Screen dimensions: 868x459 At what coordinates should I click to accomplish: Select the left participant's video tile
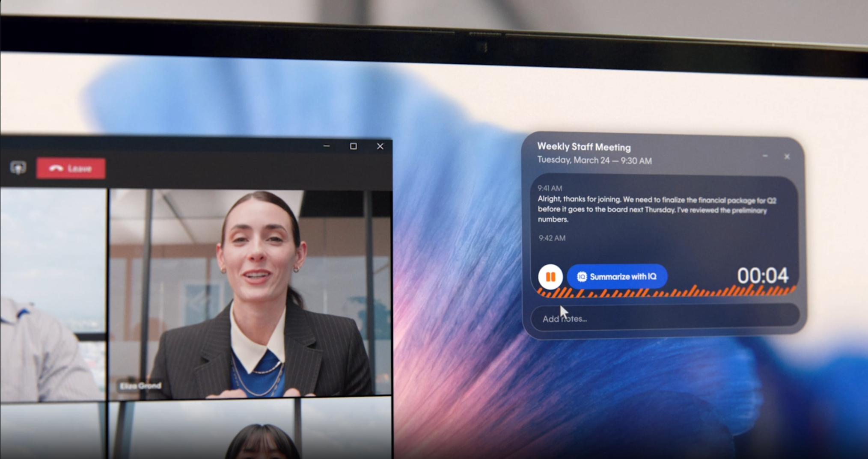click(x=52, y=295)
